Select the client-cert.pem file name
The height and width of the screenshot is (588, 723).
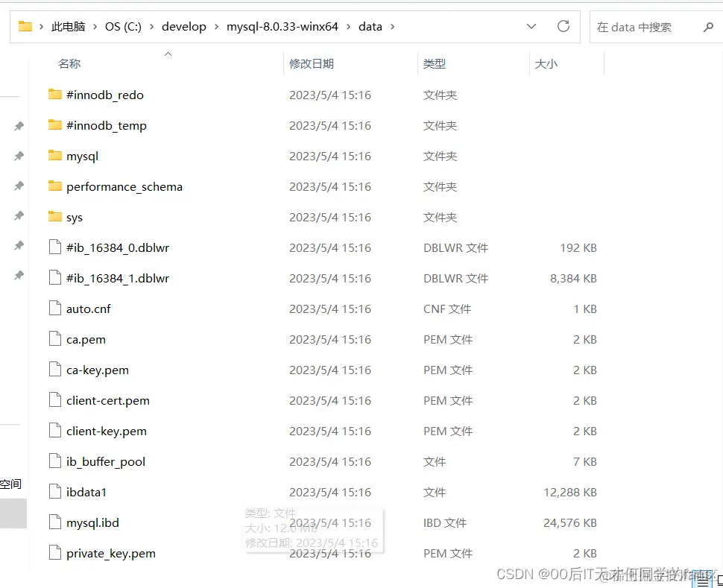pos(108,401)
